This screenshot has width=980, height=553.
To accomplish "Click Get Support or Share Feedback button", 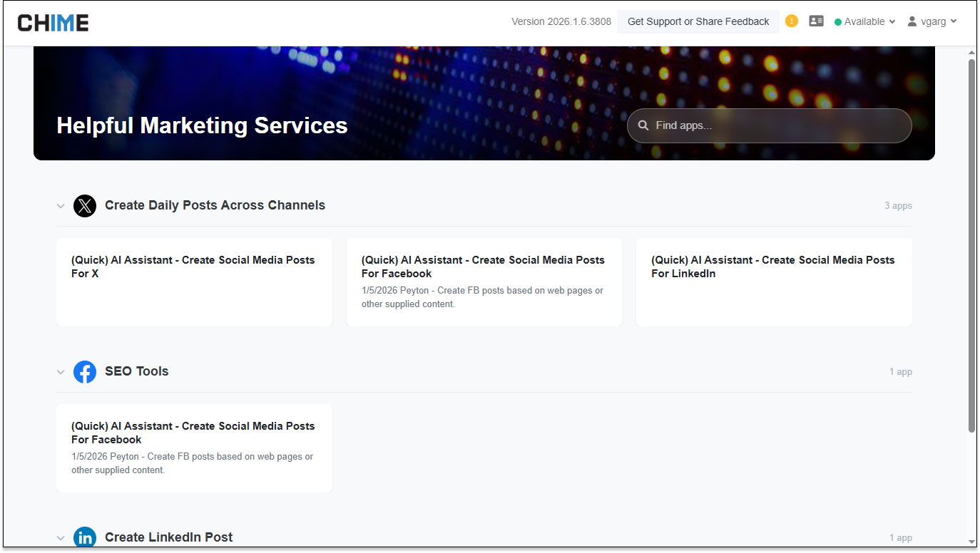I will 698,21.
